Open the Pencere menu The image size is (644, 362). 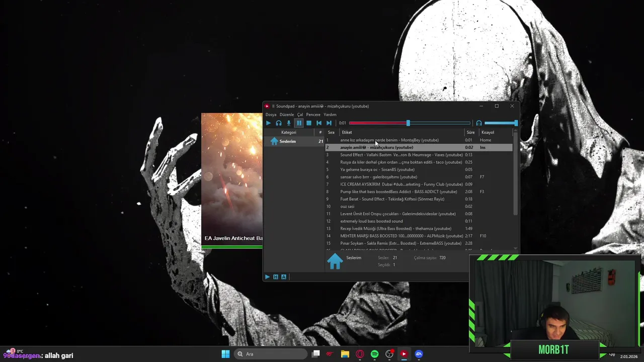313,115
